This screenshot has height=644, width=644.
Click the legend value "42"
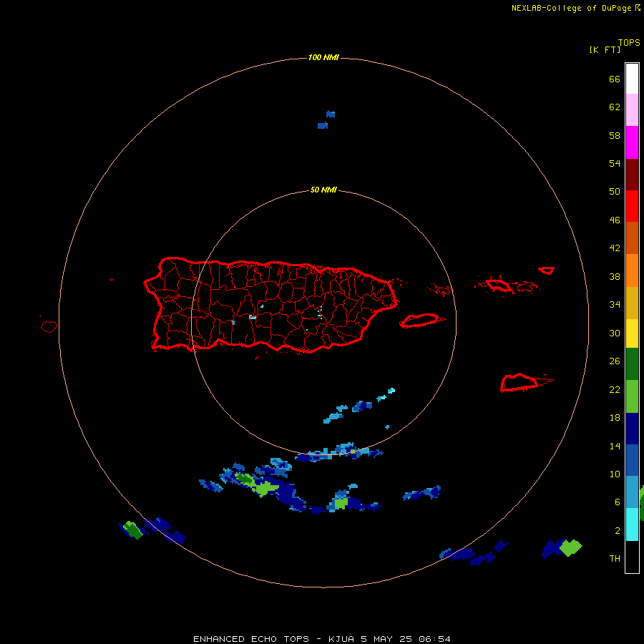(615, 248)
